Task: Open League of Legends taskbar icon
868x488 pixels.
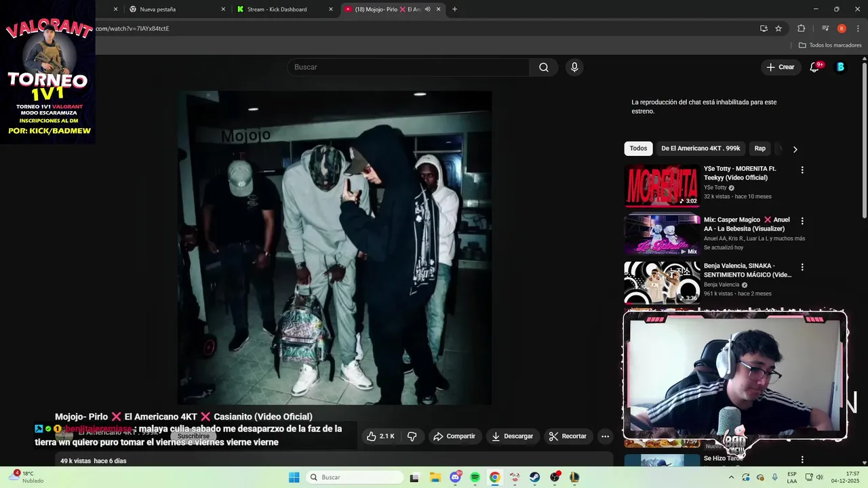Action: [574, 477]
